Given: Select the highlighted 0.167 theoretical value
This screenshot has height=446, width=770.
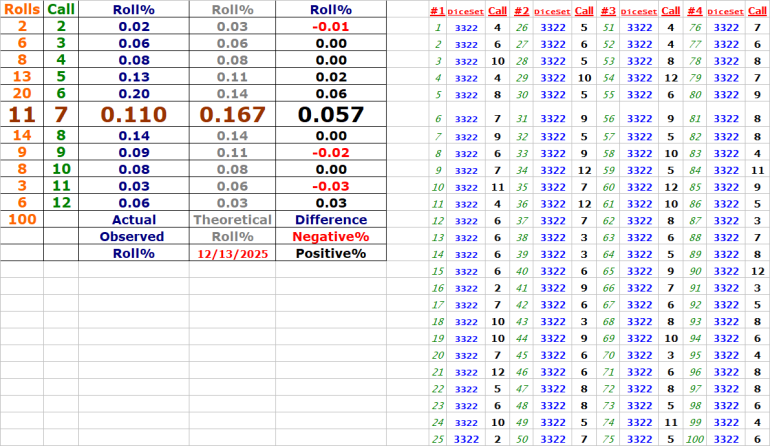Looking at the screenshot, I should coord(232,115).
